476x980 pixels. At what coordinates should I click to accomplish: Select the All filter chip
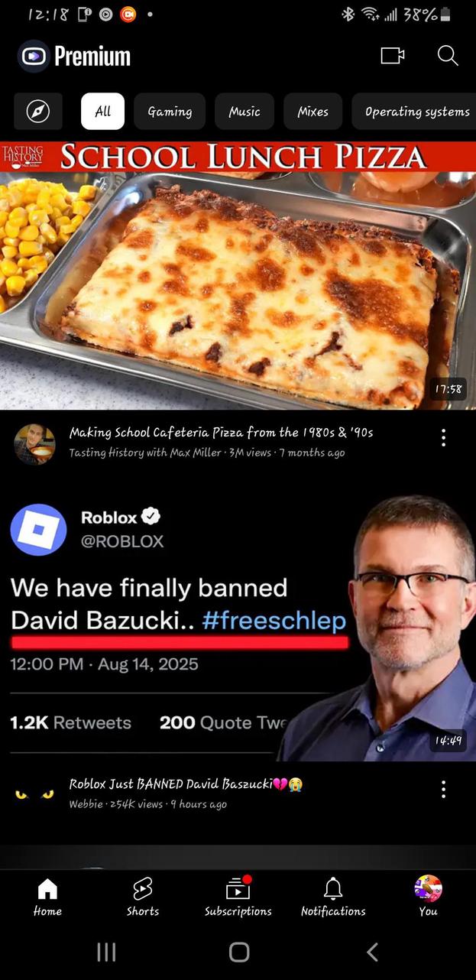102,112
